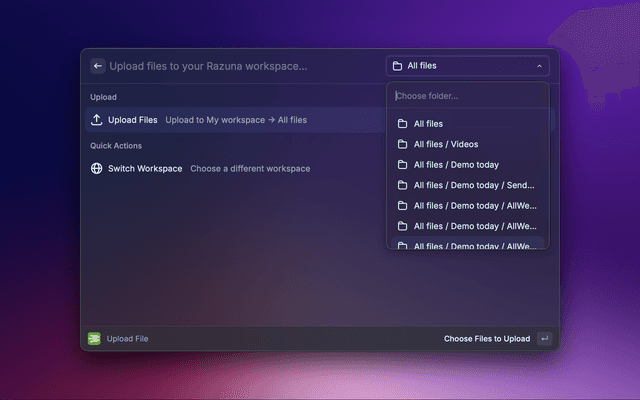Click folder icon next to All files / Demo today
Screen dimensions: 640x400
[402, 165]
